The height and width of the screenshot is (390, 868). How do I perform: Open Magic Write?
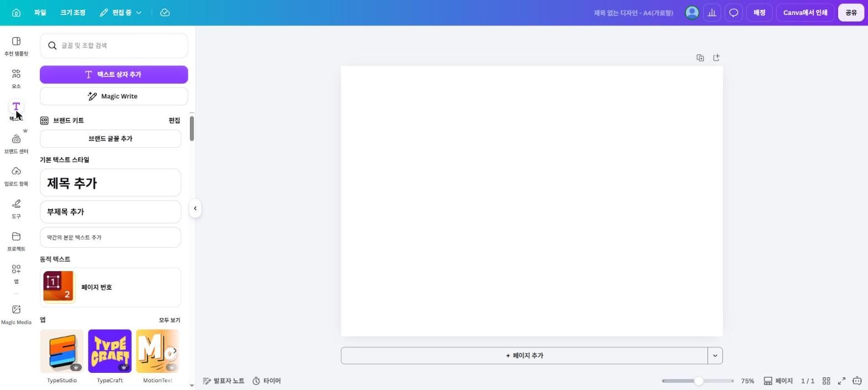click(x=114, y=96)
